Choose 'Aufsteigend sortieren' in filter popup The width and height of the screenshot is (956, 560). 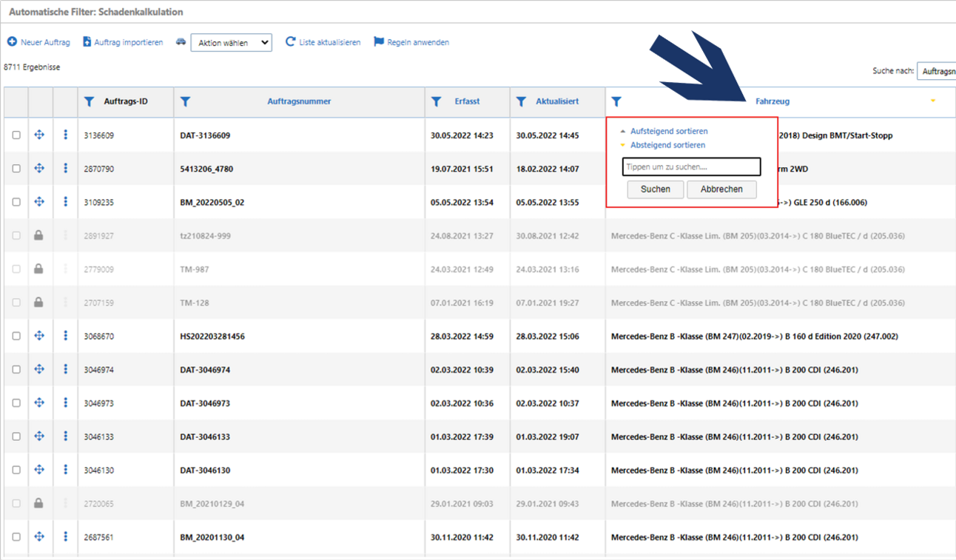click(668, 131)
